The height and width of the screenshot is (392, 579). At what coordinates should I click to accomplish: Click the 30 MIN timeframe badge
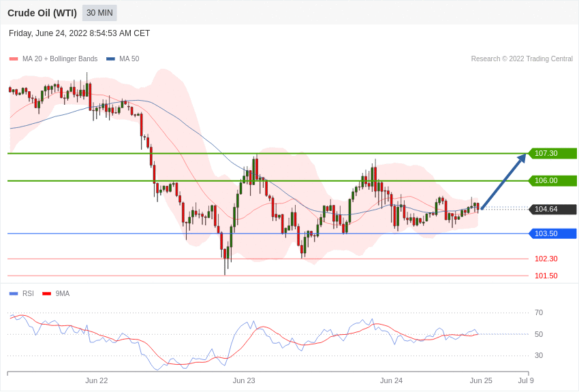[x=99, y=13]
